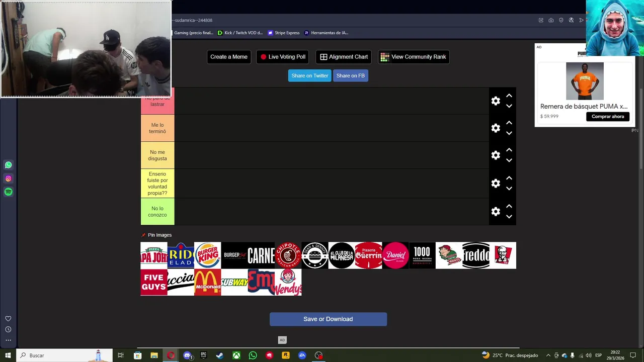Viewport: 644px width, 362px height.
Task: Select the Dean & Dennys logo
Action: tap(315, 255)
